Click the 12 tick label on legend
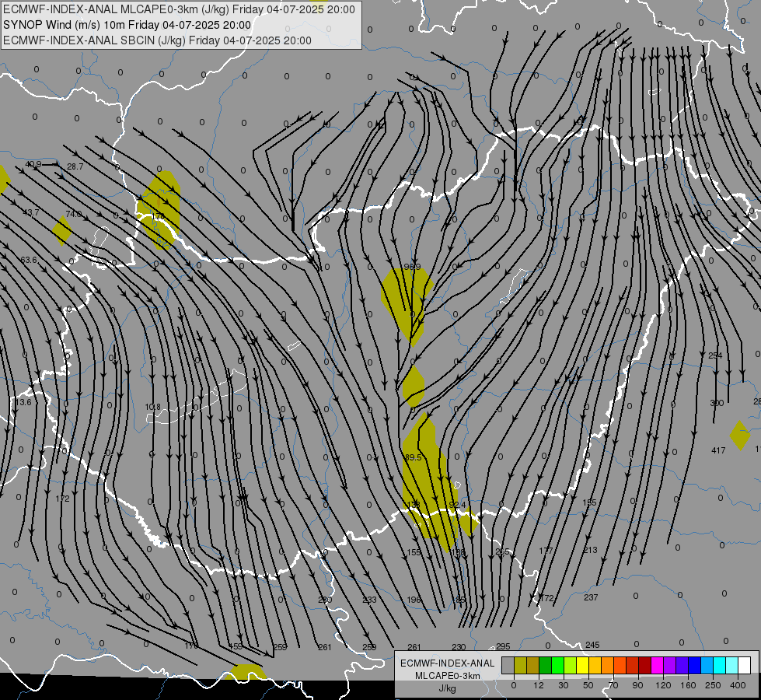761x700 pixels. click(538, 685)
